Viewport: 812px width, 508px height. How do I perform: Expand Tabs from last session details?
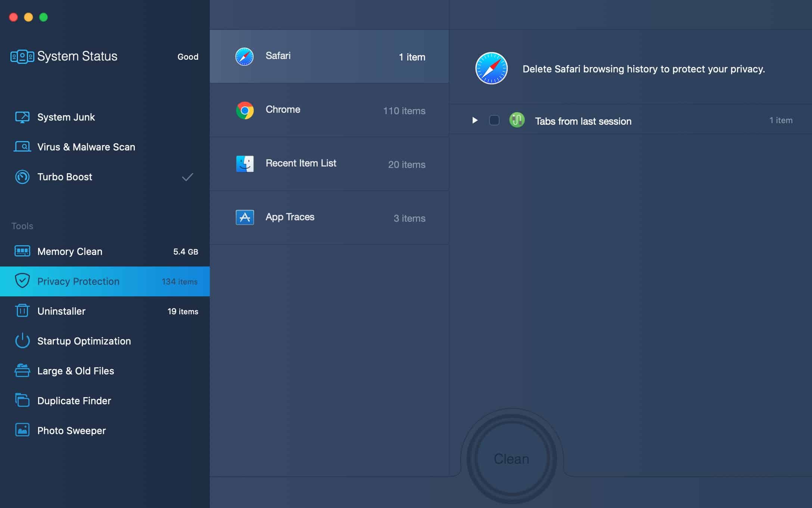pos(475,120)
